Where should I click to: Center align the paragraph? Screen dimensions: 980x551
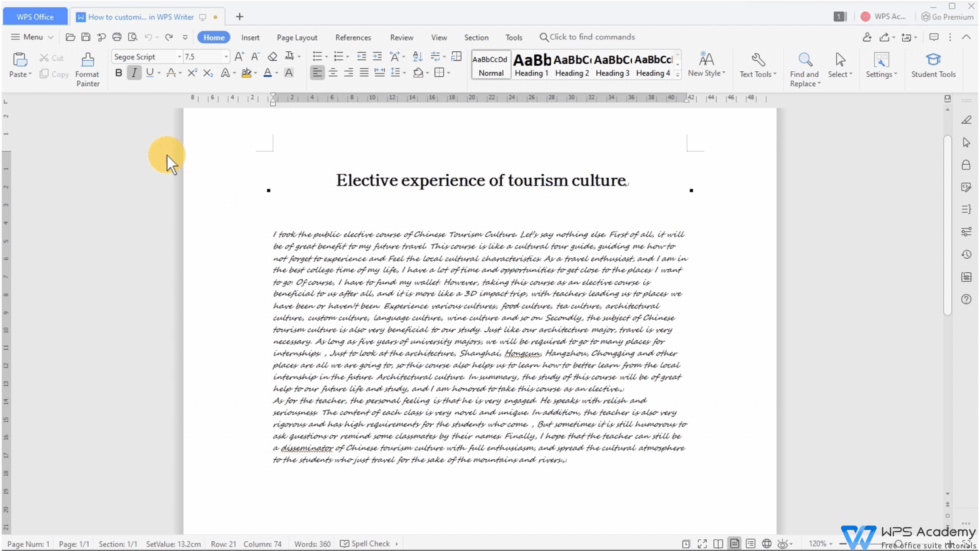click(333, 73)
